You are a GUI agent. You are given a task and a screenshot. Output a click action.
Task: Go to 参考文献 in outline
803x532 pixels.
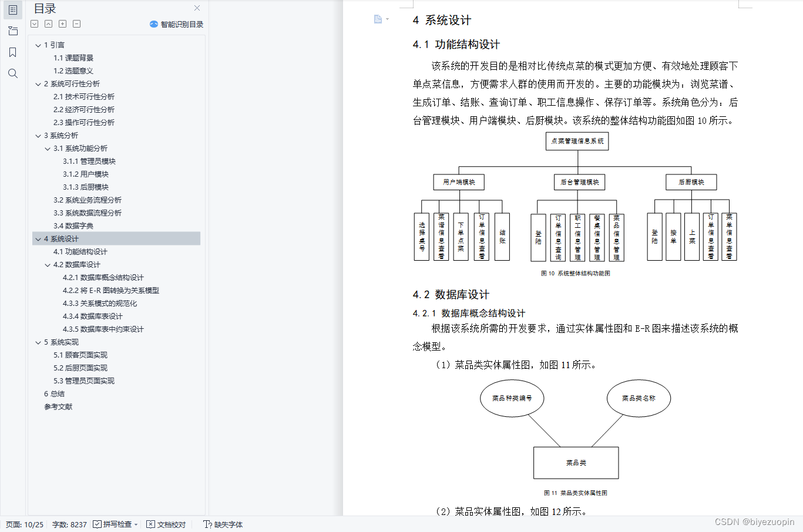58,407
